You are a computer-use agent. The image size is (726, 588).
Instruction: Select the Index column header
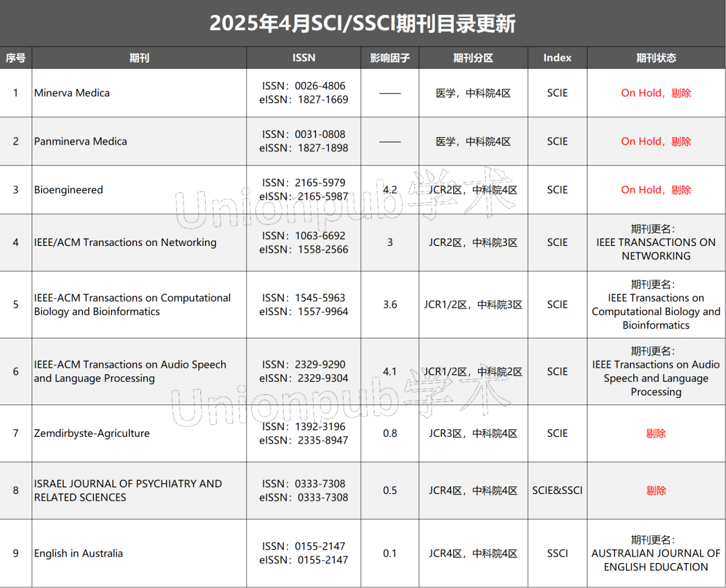click(557, 58)
